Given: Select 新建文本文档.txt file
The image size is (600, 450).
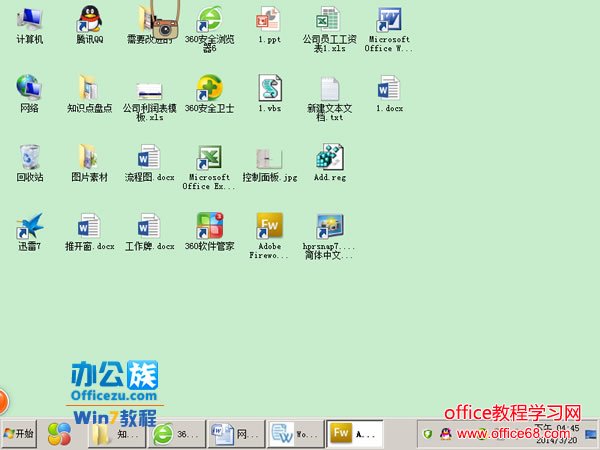Looking at the screenshot, I should click(329, 99).
